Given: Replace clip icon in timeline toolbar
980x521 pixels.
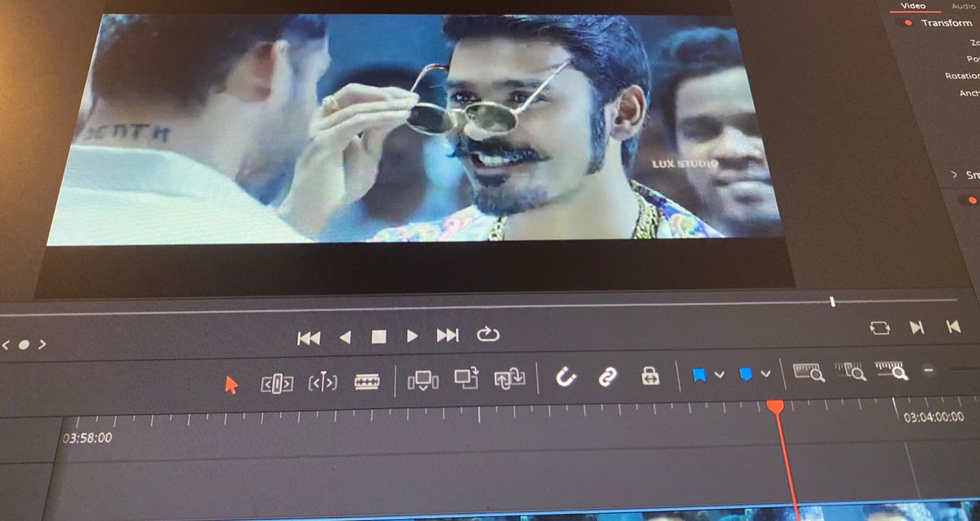Looking at the screenshot, I should tap(510, 378).
